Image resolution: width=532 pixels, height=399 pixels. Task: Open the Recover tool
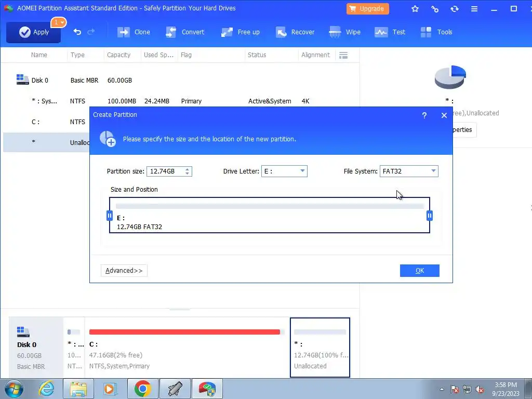point(295,32)
